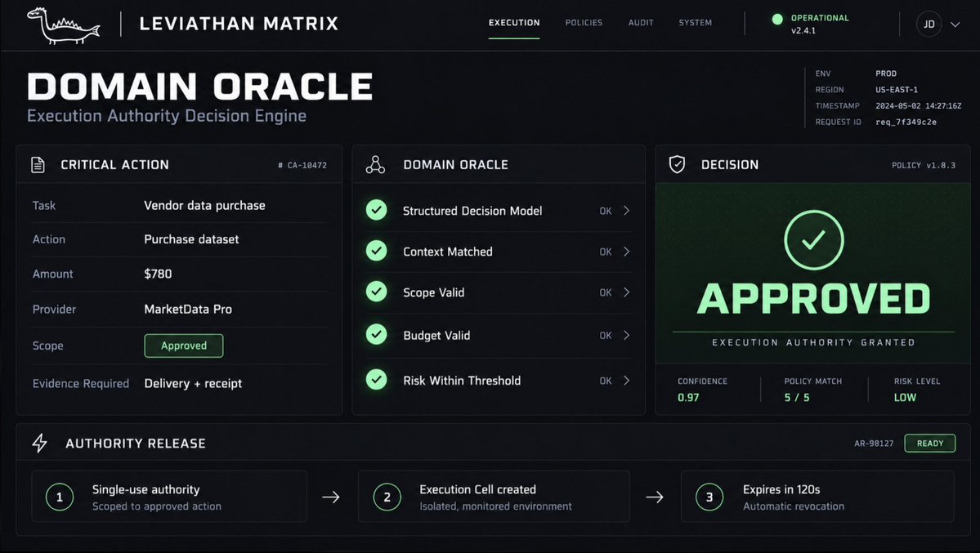Click the POLICY v1.8.3 label

coord(924,165)
